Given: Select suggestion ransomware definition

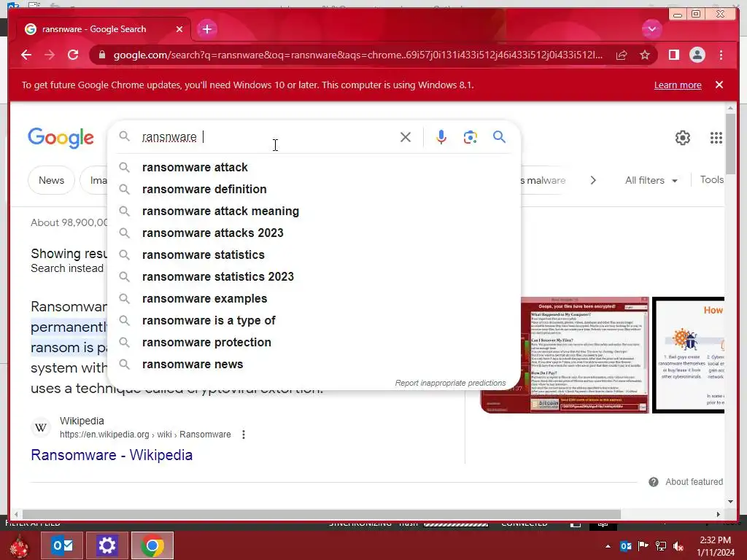Looking at the screenshot, I should [x=314, y=190].
